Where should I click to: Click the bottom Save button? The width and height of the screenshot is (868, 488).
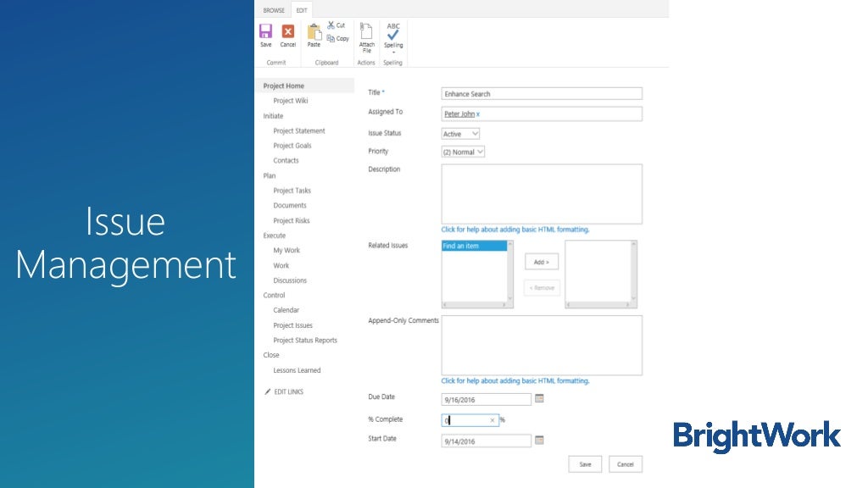(x=585, y=464)
